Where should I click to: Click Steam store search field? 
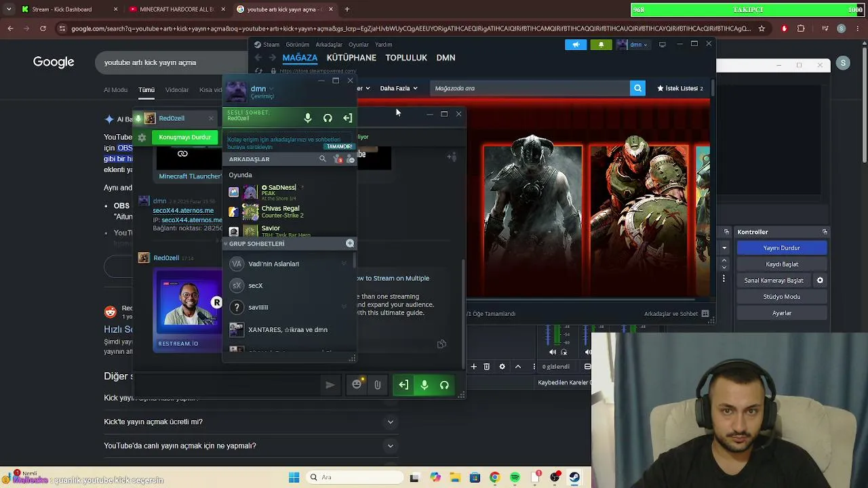point(530,88)
